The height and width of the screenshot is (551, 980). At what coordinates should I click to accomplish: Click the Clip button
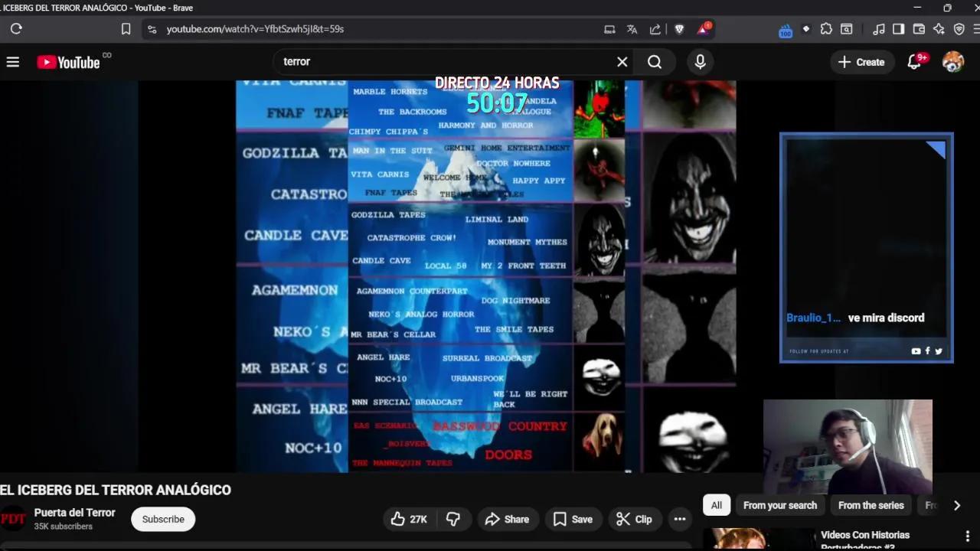(634, 519)
